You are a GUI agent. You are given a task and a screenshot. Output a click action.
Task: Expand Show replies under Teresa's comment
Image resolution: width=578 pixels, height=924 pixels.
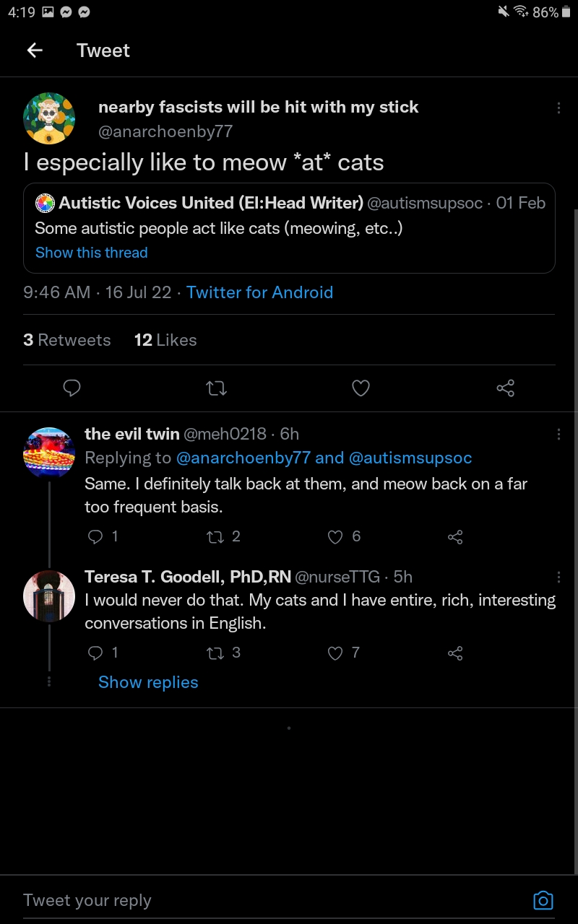coord(148,682)
